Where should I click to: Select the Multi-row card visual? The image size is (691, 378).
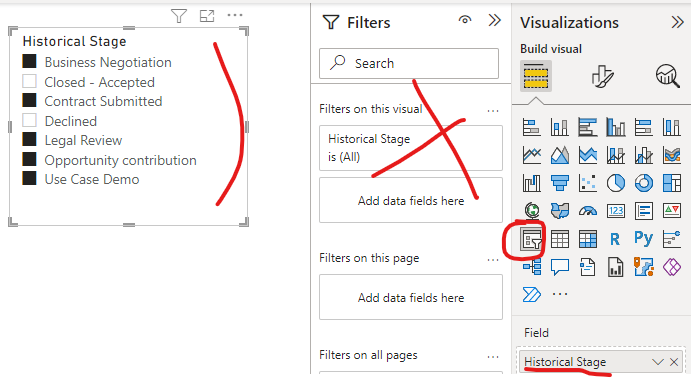click(x=643, y=211)
